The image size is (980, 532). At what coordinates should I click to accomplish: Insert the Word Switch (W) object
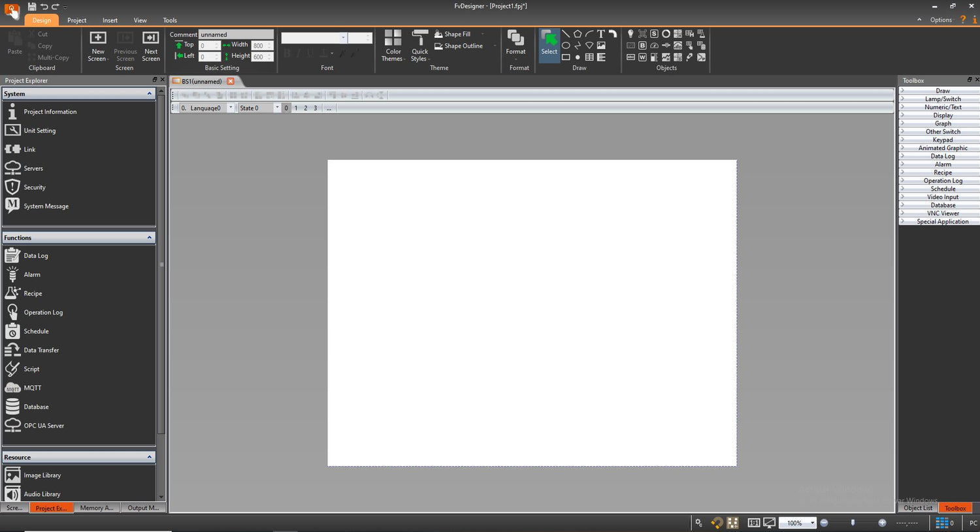642,57
